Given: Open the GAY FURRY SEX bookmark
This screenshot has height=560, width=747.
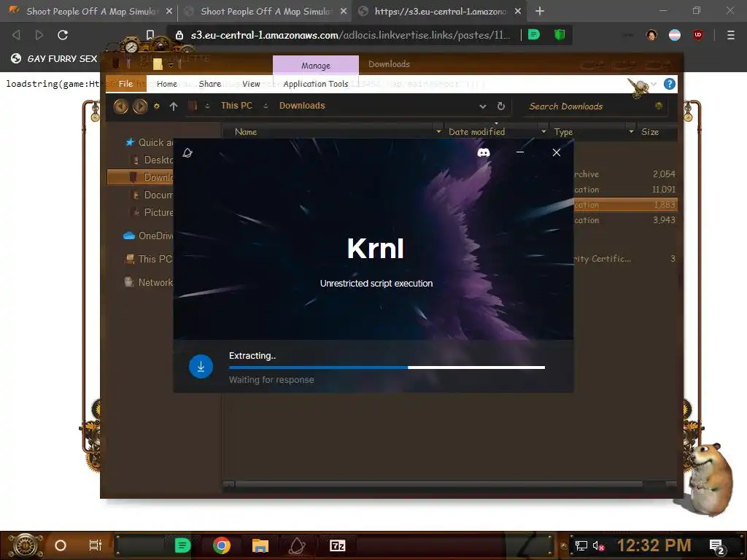Looking at the screenshot, I should click(54, 58).
